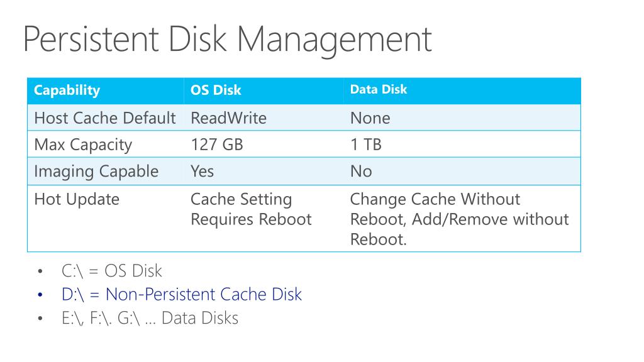Select the 127 GB cell

coord(217,145)
